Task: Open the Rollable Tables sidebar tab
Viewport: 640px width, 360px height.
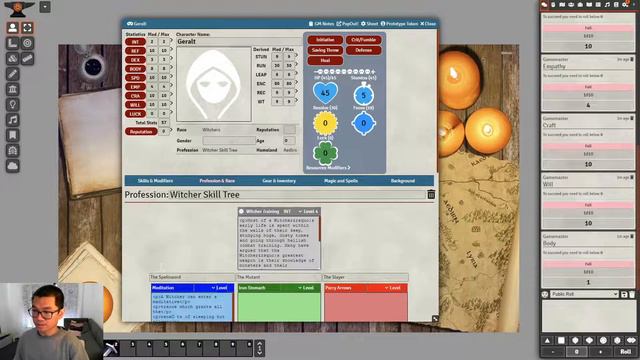Action: [x=598, y=4]
